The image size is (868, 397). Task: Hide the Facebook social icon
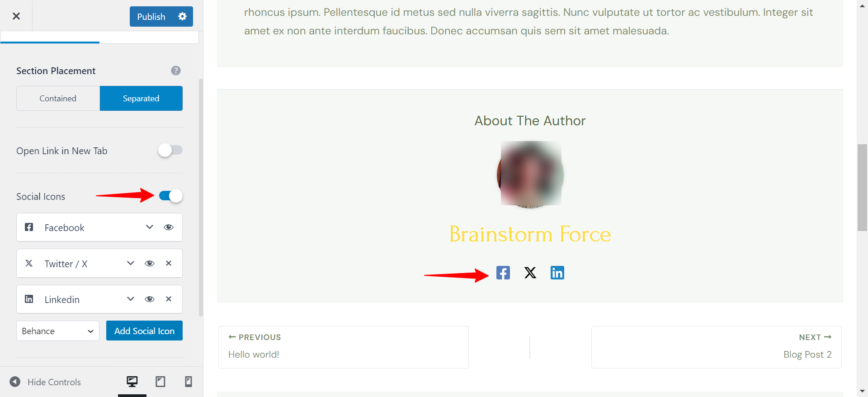point(169,227)
